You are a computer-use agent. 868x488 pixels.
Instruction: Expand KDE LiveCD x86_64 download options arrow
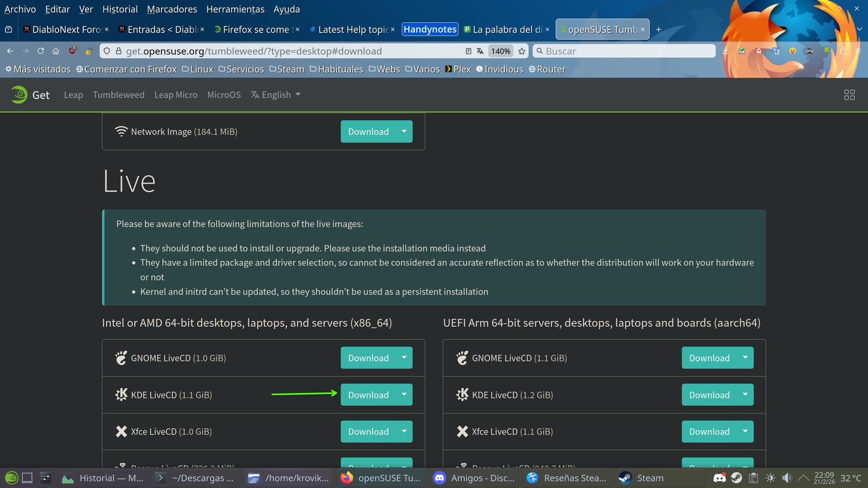[404, 394]
